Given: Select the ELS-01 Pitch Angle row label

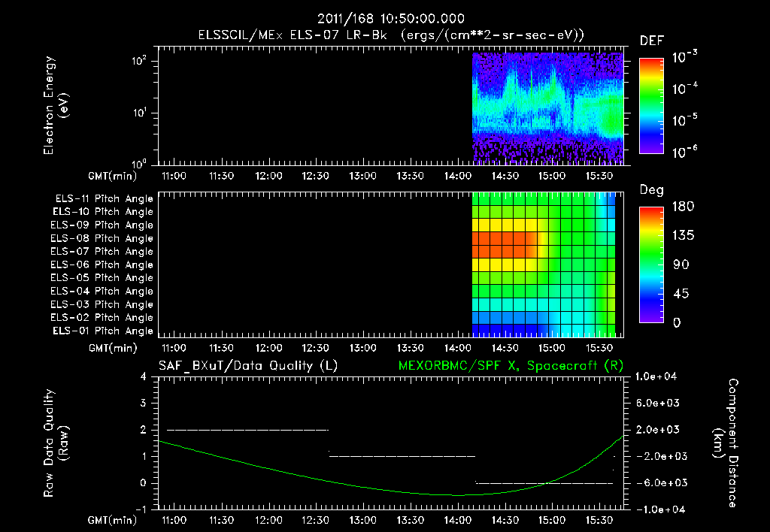Looking at the screenshot, I should 103,331.
